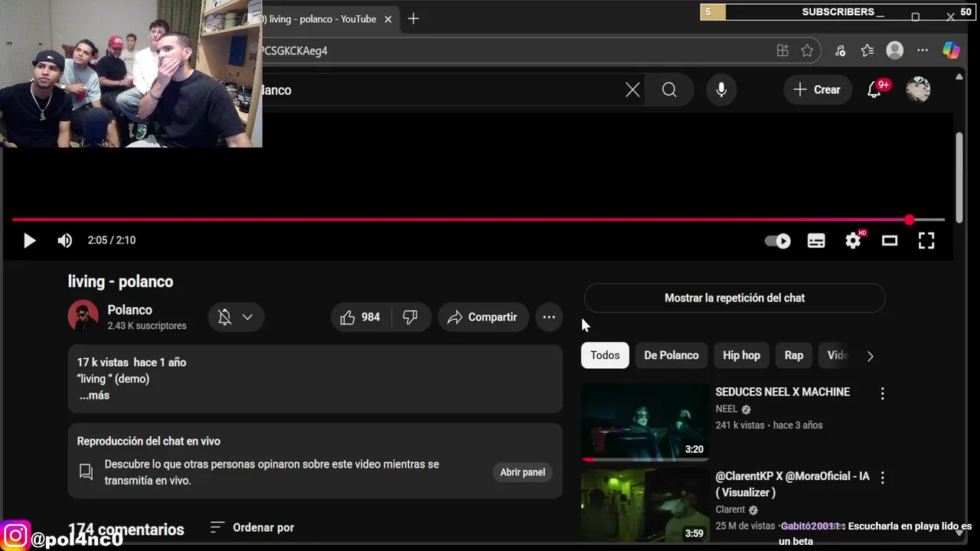Click the 174 comentarios heading
Image resolution: width=980 pixels, height=551 pixels.
[126, 529]
